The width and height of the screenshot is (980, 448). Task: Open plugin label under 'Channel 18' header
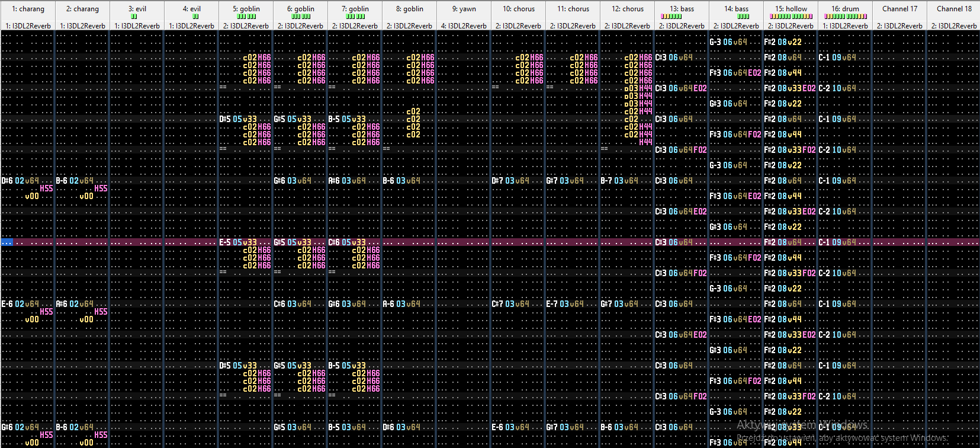[954, 26]
